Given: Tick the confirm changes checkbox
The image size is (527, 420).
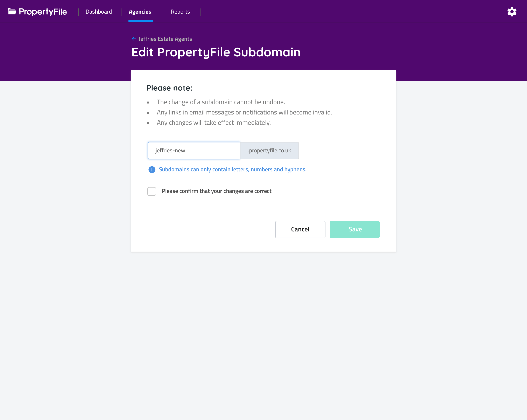Looking at the screenshot, I should [152, 191].
